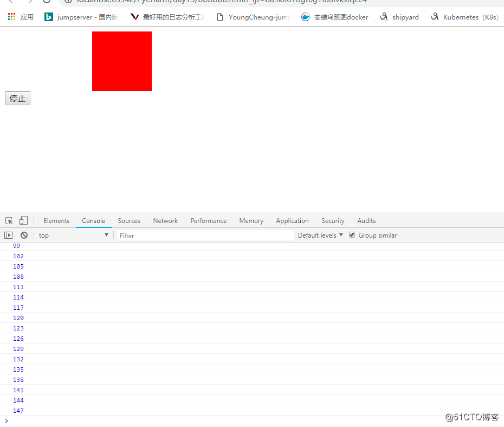Click the docker bookmark favicon
Screen dimensions: 504x427
click(305, 17)
